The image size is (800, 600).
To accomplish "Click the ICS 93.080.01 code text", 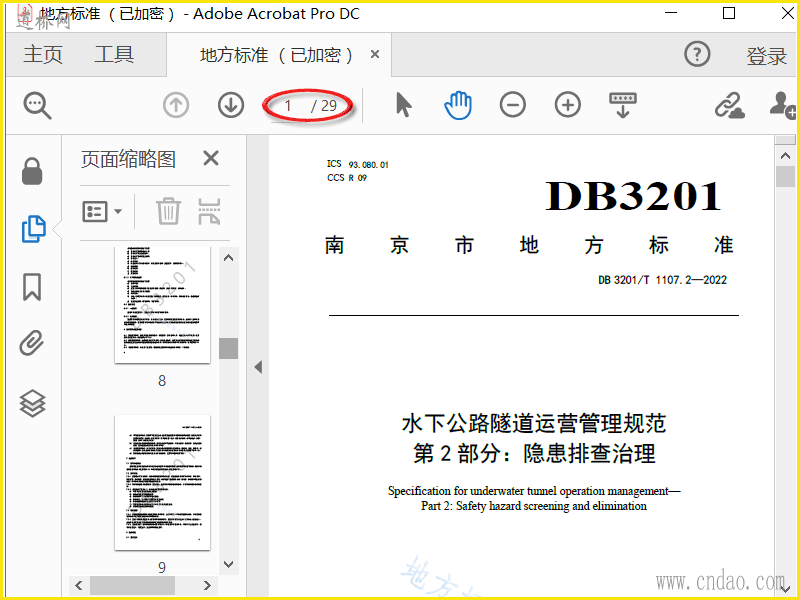I will click(x=358, y=164).
